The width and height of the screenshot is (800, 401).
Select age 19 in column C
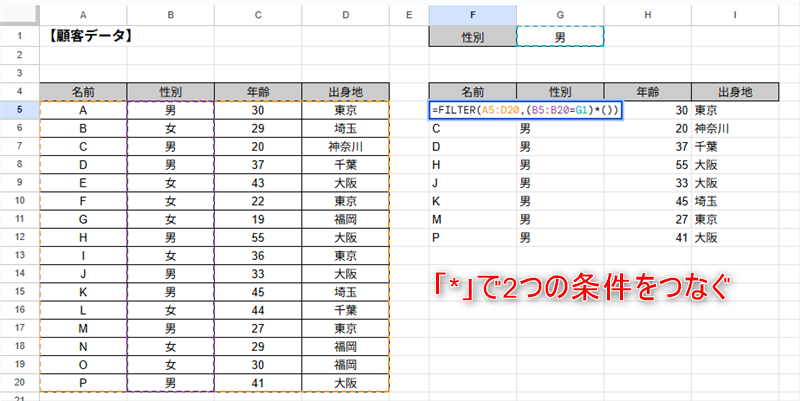click(x=258, y=219)
